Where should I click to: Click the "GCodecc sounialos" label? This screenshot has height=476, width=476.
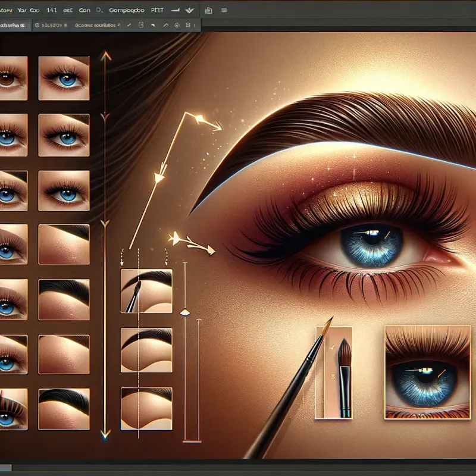[x=95, y=26]
